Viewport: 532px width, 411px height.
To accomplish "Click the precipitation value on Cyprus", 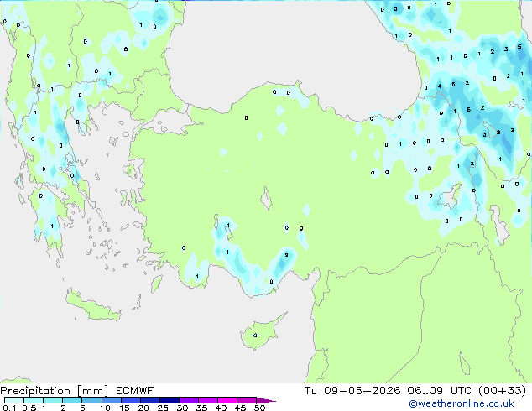I will (x=255, y=336).
